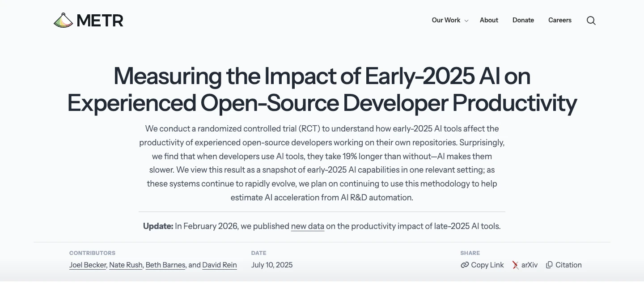644x284 pixels.
Task: Click the Citation button label
Action: tap(568, 265)
